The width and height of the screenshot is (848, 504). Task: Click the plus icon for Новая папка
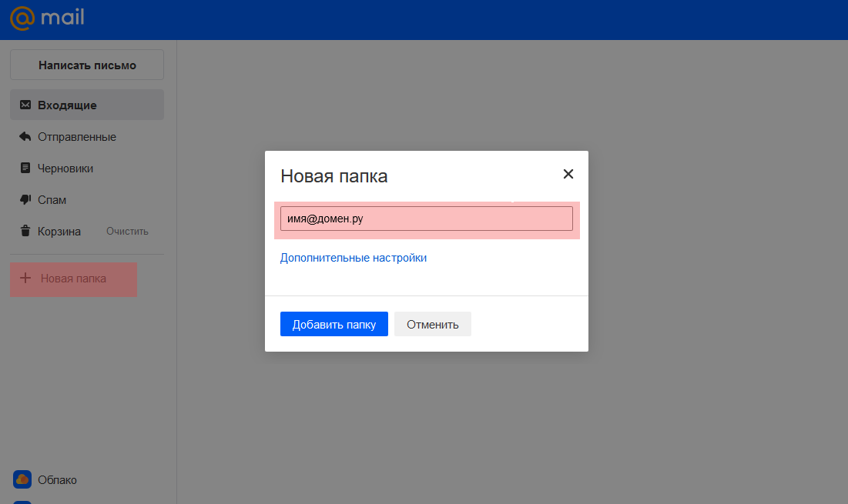click(x=25, y=279)
